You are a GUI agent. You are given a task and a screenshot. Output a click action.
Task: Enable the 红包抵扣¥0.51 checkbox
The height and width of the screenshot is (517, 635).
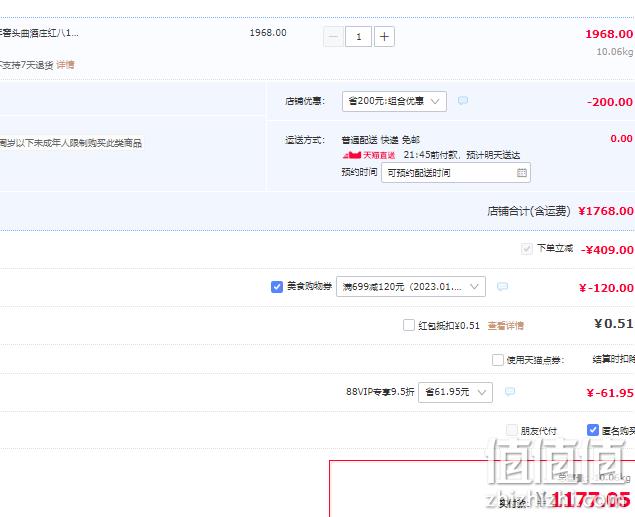click(409, 325)
